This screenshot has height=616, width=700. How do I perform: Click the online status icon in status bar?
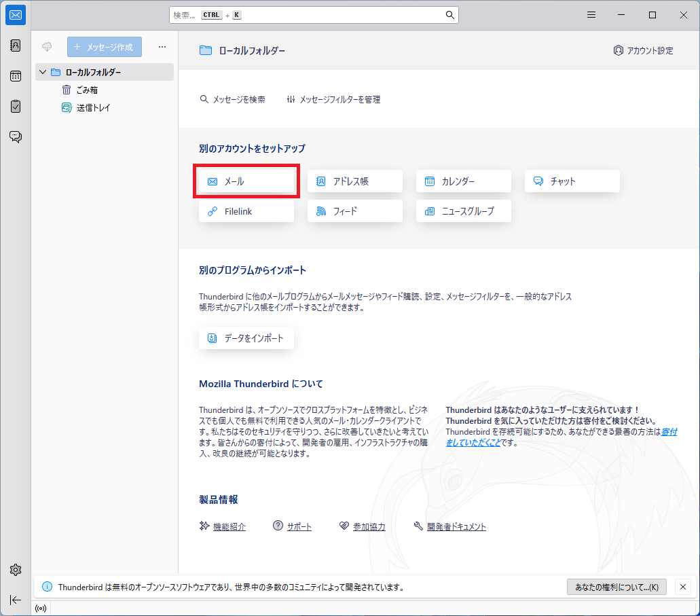click(x=41, y=609)
